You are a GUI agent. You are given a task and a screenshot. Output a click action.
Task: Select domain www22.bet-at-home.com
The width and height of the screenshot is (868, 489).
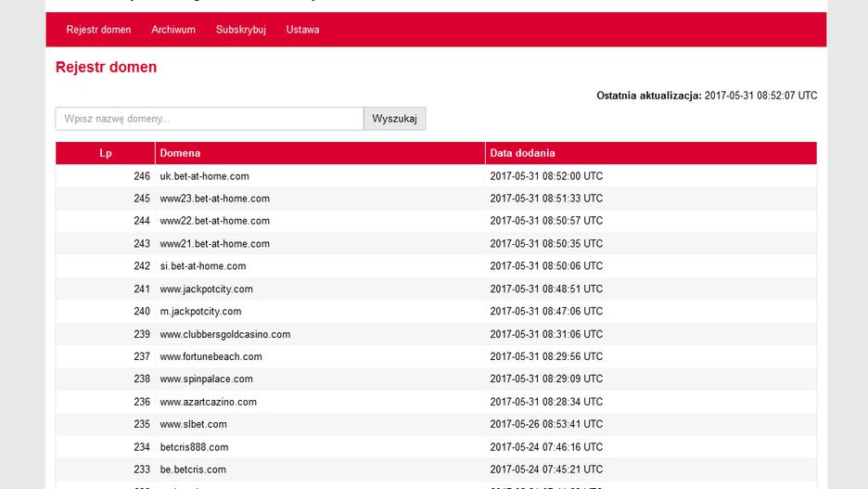pyautogui.click(x=215, y=221)
